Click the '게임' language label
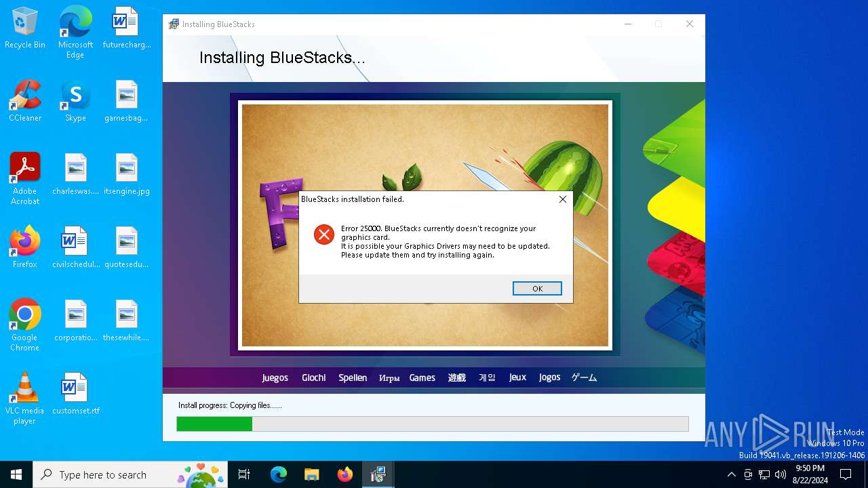Screen dimensions: 868x488 pos(488,378)
